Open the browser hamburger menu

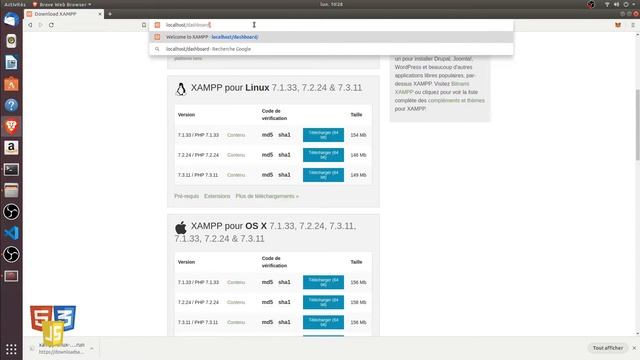[633, 25]
